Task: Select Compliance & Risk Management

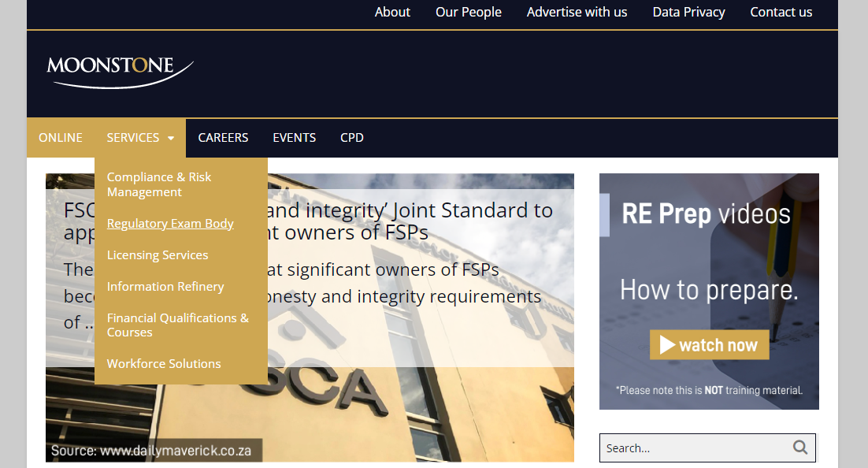Action: point(159,184)
